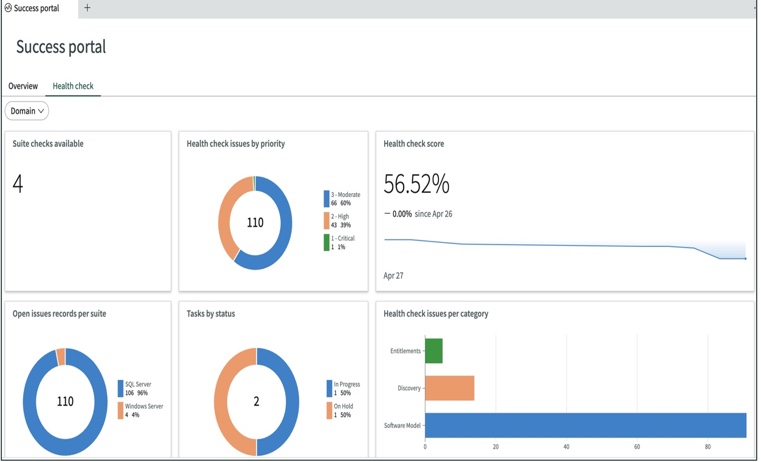Open a new tab with plus button
This screenshot has width=761, height=462.
click(87, 8)
